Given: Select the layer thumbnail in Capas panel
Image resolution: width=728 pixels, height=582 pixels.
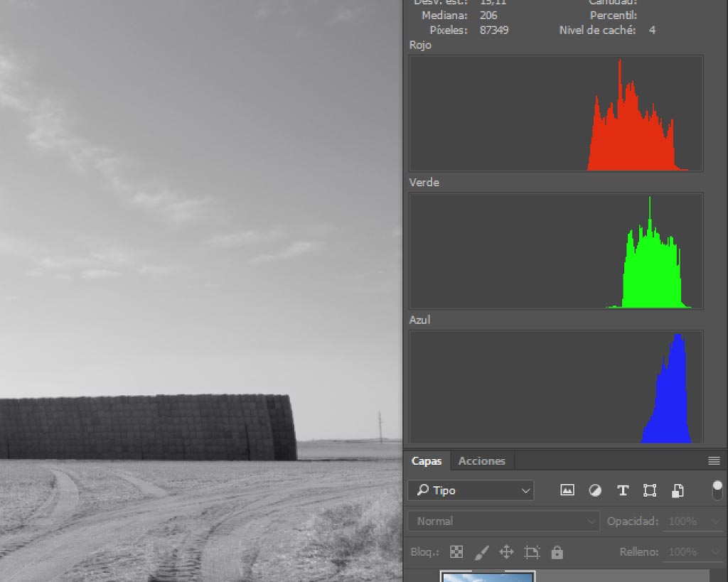Looking at the screenshot, I should tap(488, 576).
